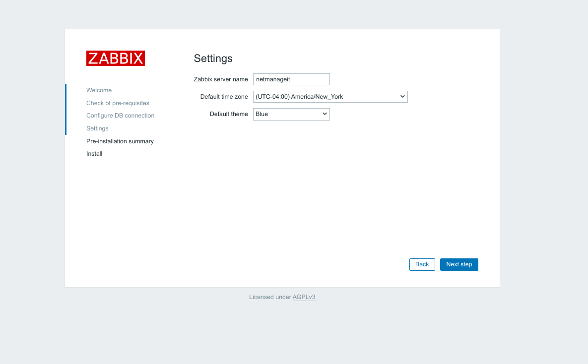The width and height of the screenshot is (588, 364).
Task: Focus the Zabbix server name field
Action: point(291,79)
